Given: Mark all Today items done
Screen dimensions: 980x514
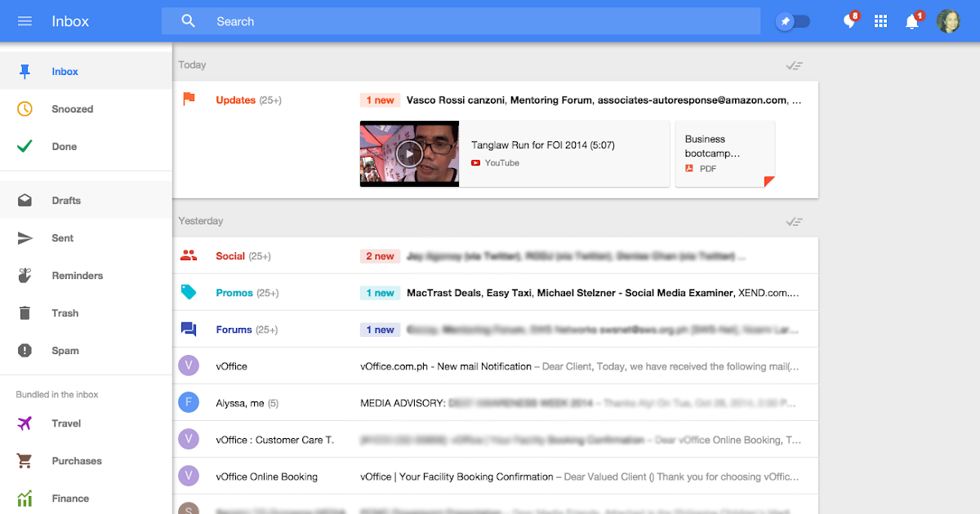Looking at the screenshot, I should pyautogui.click(x=794, y=65).
